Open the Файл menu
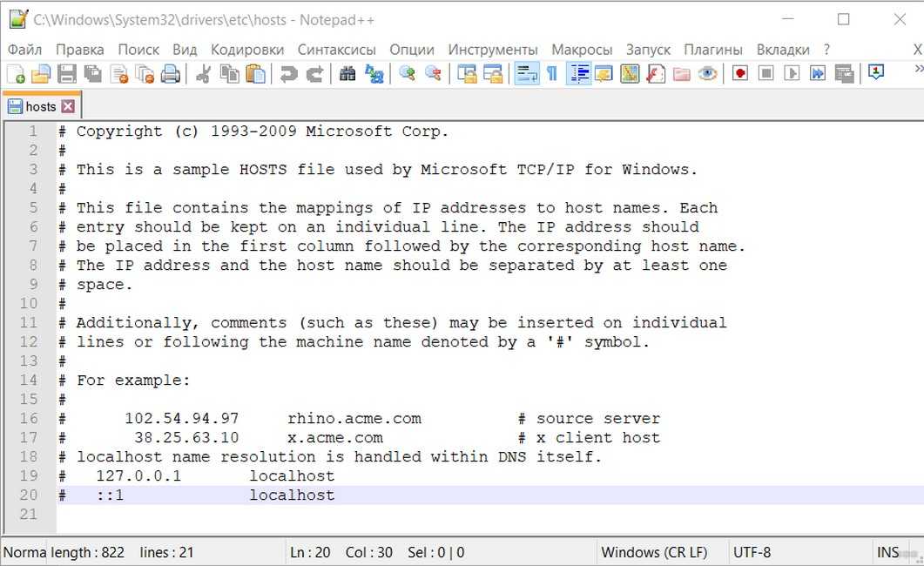Screen dimensions: 924x566 pyautogui.click(x=24, y=50)
